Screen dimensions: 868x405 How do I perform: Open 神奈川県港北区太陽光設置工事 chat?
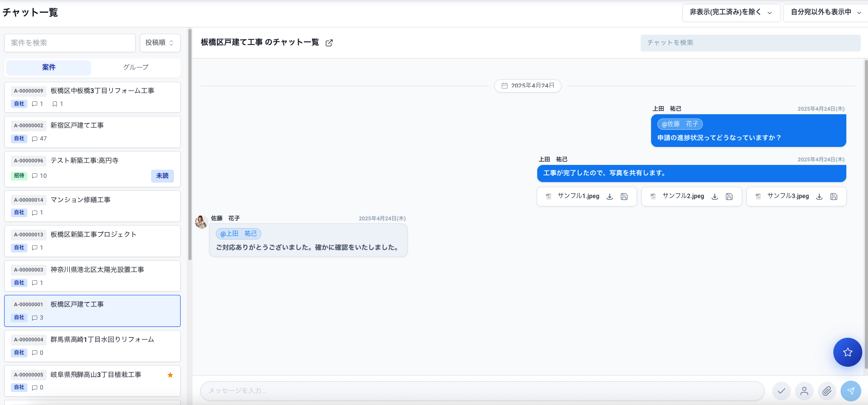92,276
